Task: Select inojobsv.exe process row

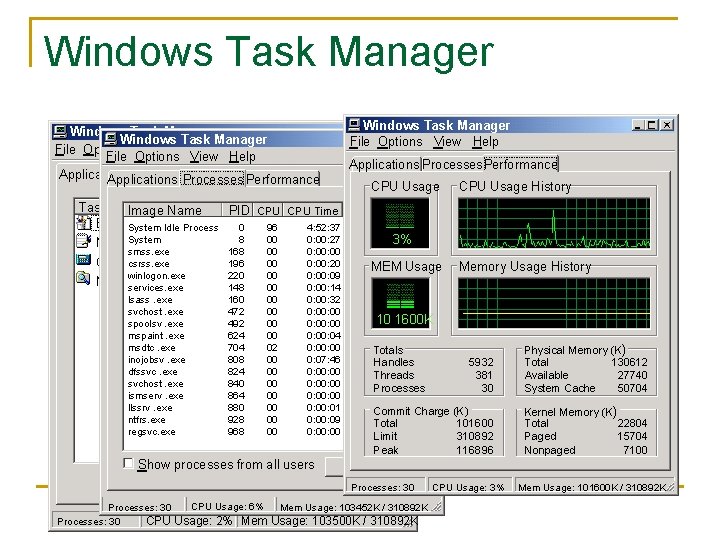Action: (233, 360)
